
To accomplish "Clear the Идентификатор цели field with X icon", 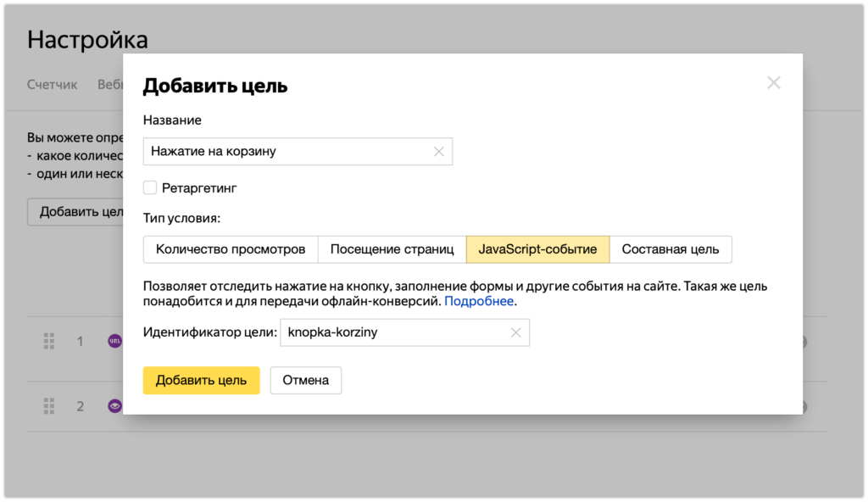I will pos(515,332).
